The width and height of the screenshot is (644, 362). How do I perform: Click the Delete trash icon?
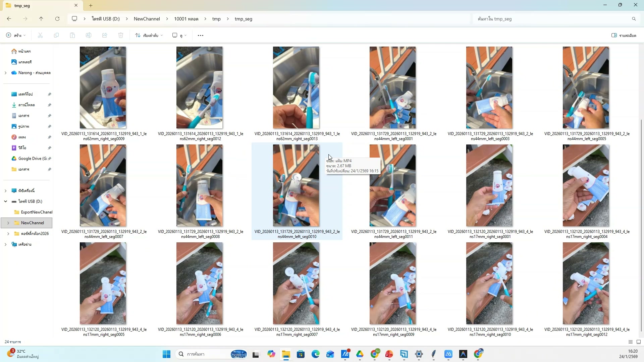pos(121,35)
